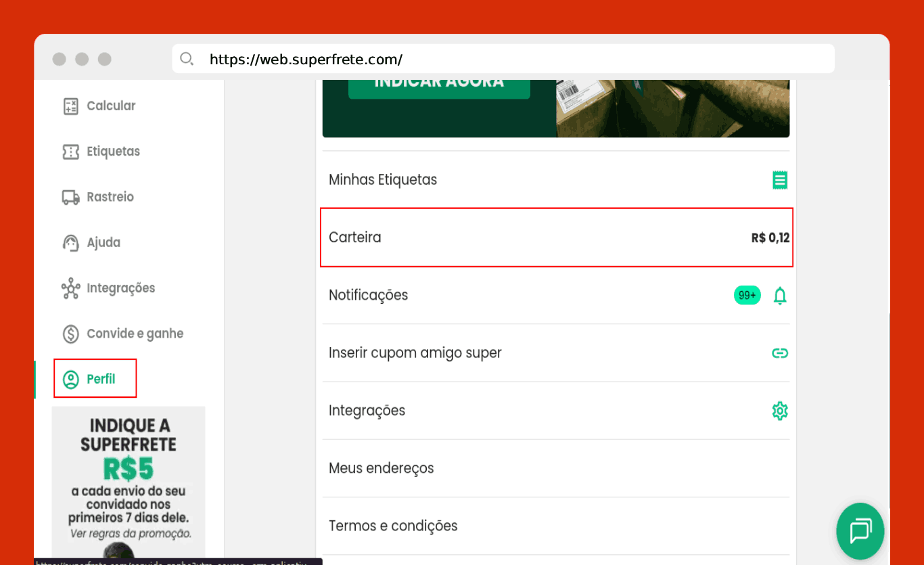Click the Ajuda headset icon
This screenshot has height=565, width=924.
71,243
